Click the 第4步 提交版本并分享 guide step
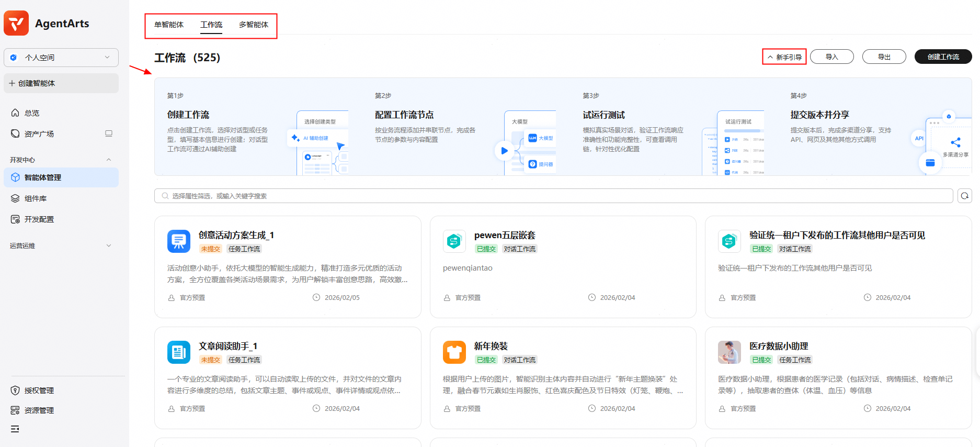 [x=881, y=127]
